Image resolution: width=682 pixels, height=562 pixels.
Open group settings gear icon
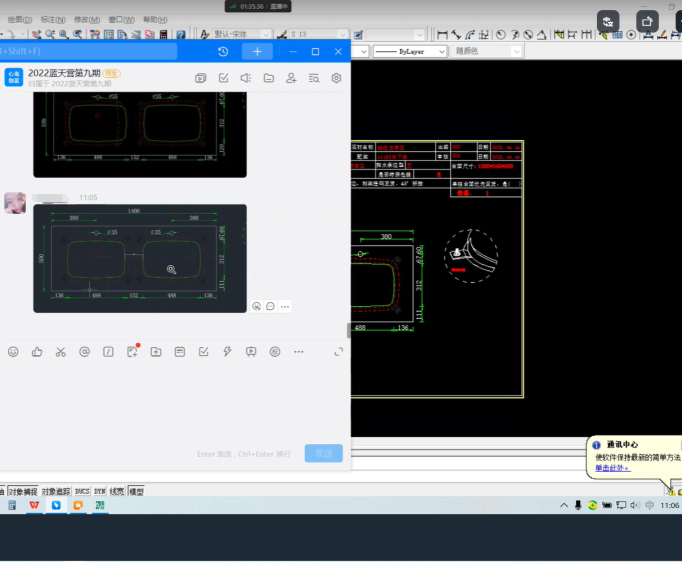pyautogui.click(x=337, y=78)
